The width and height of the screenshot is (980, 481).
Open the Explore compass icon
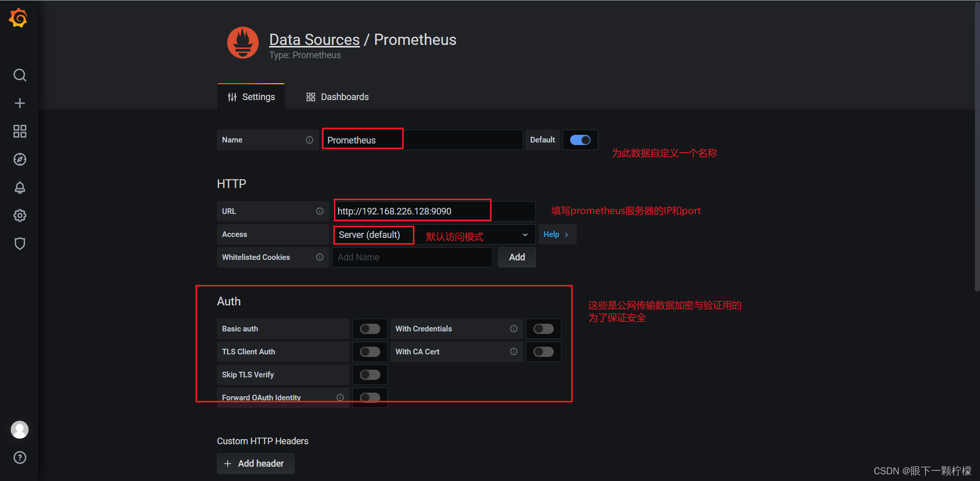[x=19, y=159]
